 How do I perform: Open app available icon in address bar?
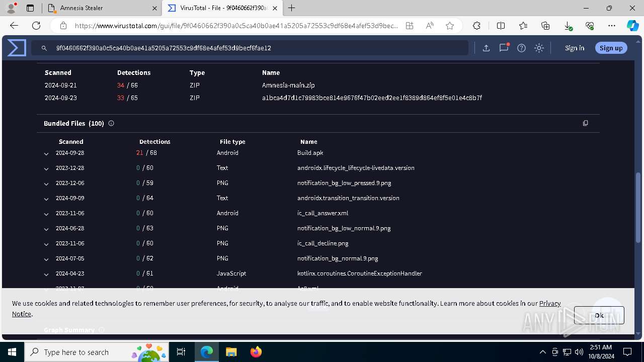point(410,26)
